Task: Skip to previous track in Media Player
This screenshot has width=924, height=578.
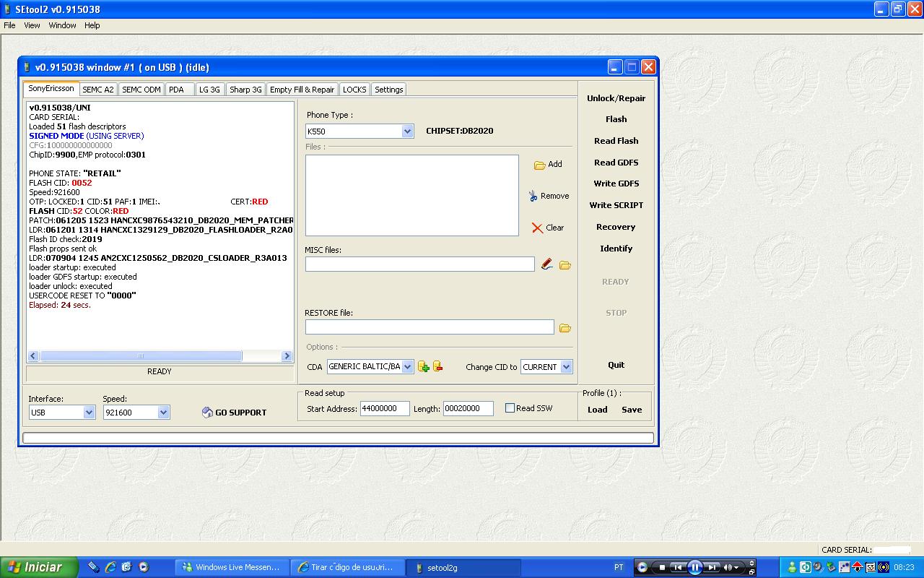Action: (678, 567)
